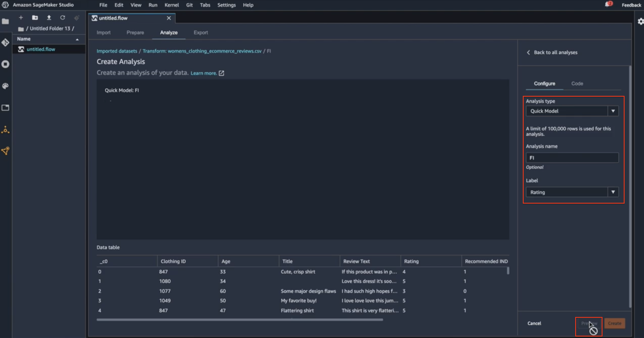The width and height of the screenshot is (644, 338).
Task: Click the Upload Files icon
Action: click(49, 18)
